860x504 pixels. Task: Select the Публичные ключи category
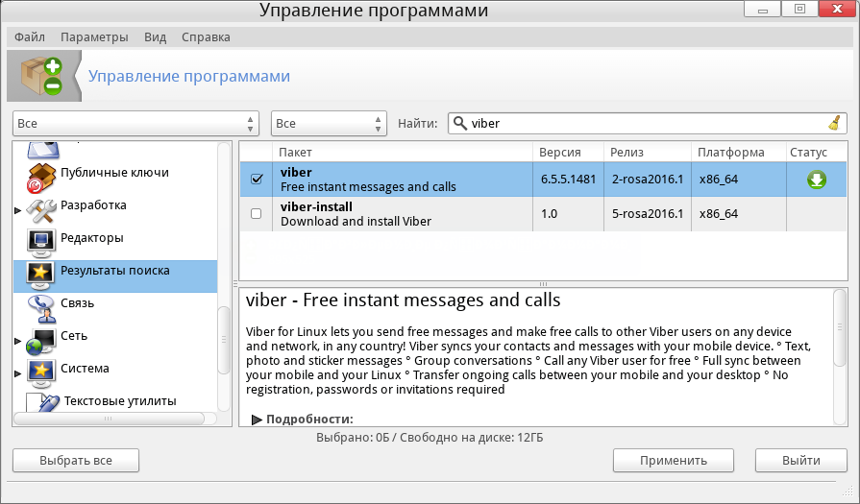click(114, 172)
